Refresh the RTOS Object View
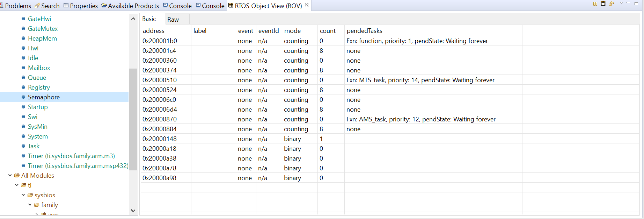 coord(611,4)
